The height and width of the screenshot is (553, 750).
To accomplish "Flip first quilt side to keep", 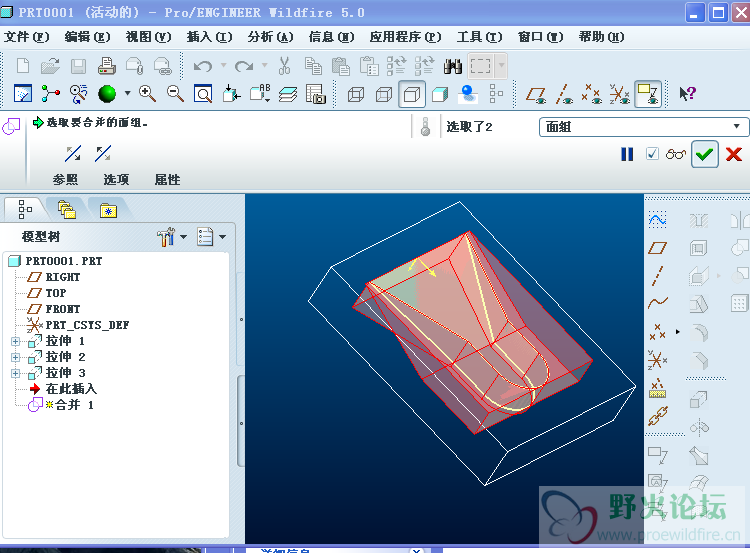I will pyautogui.click(x=73, y=154).
